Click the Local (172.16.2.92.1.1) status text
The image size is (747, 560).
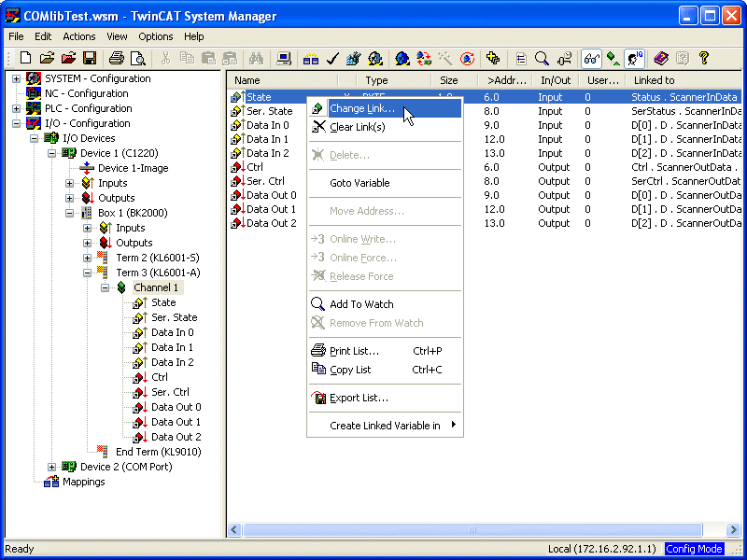pos(602,549)
